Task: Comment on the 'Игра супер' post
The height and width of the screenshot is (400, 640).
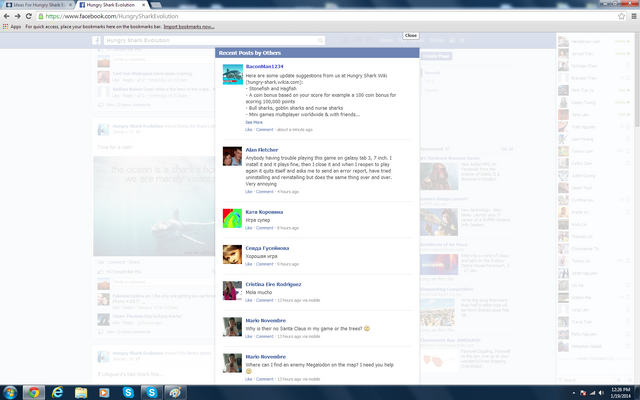Action: click(x=264, y=228)
